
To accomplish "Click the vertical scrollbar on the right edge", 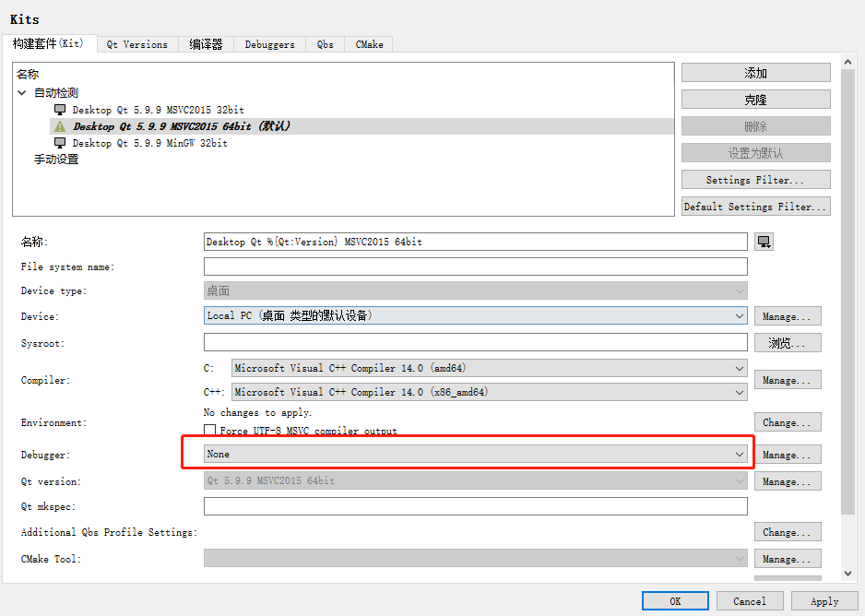I will pos(849,277).
